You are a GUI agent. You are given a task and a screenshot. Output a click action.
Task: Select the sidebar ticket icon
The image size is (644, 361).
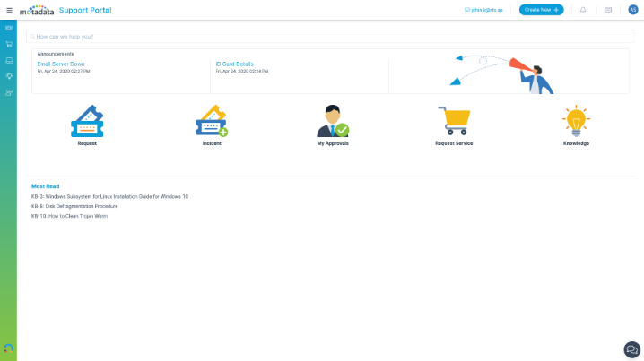coord(9,29)
